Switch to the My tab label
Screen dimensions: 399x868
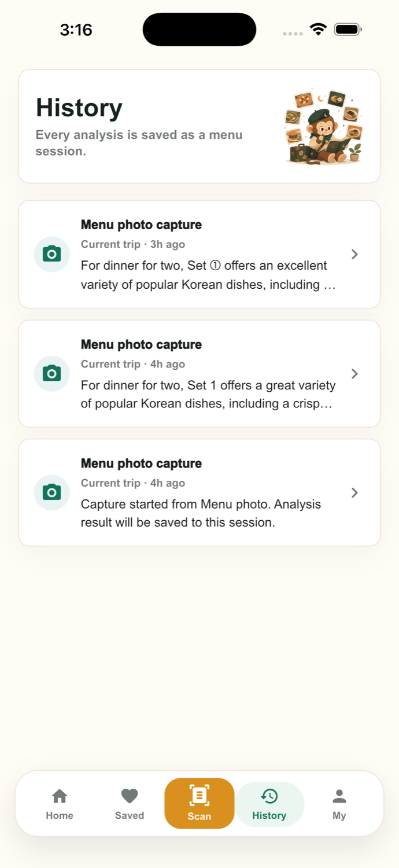(x=339, y=815)
